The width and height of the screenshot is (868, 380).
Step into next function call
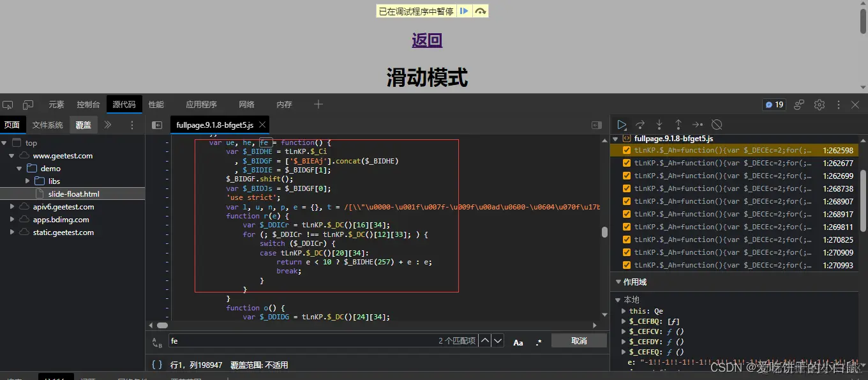click(x=659, y=125)
